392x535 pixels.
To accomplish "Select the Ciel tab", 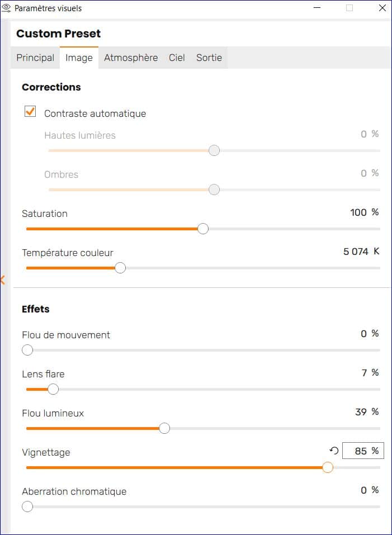I will pos(177,58).
